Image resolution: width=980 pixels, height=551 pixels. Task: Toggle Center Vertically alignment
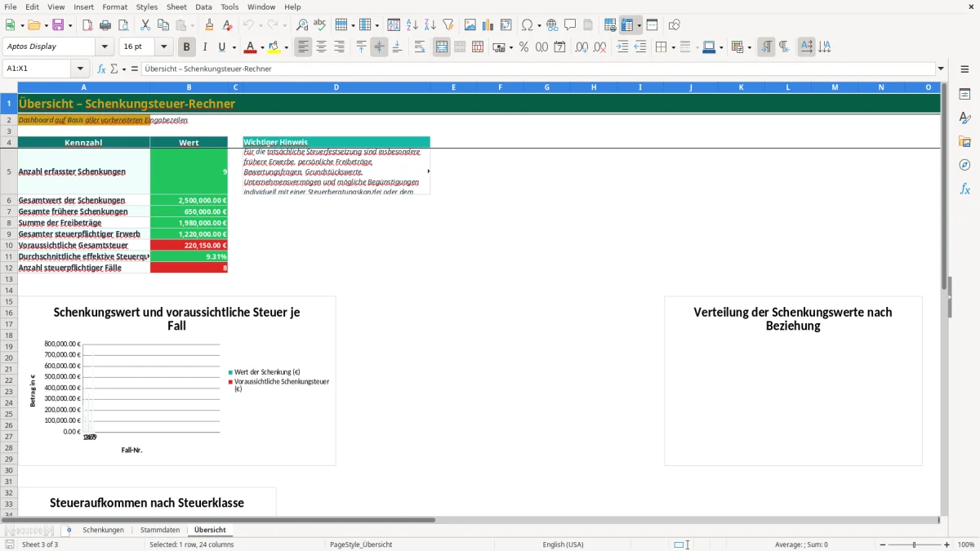point(379,47)
